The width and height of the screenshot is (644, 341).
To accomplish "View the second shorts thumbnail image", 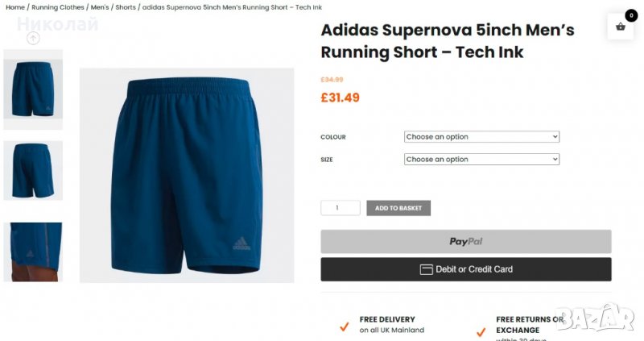I will pyautogui.click(x=33, y=170).
